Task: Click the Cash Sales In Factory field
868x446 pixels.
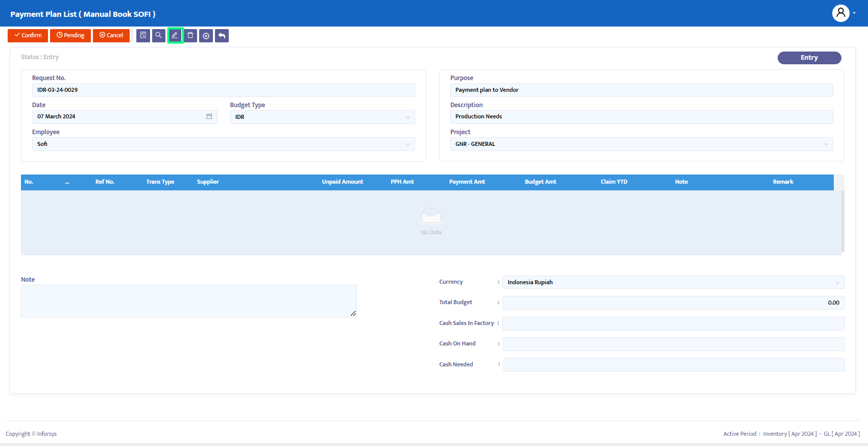Action: pos(673,324)
